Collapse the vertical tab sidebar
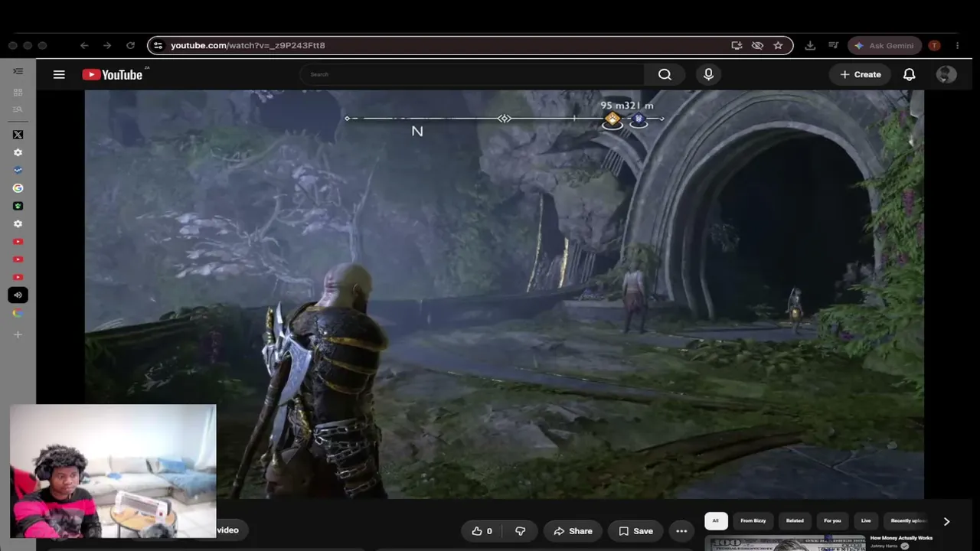The image size is (980, 551). (x=18, y=71)
